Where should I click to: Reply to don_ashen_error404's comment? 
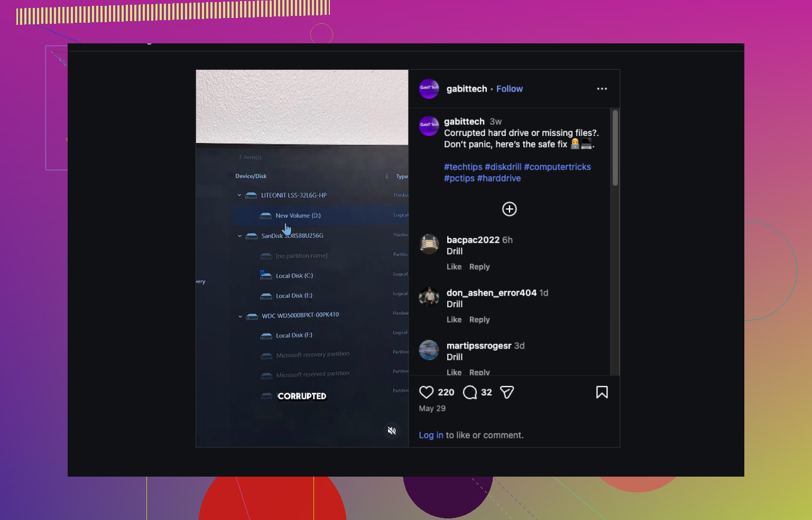(x=479, y=320)
